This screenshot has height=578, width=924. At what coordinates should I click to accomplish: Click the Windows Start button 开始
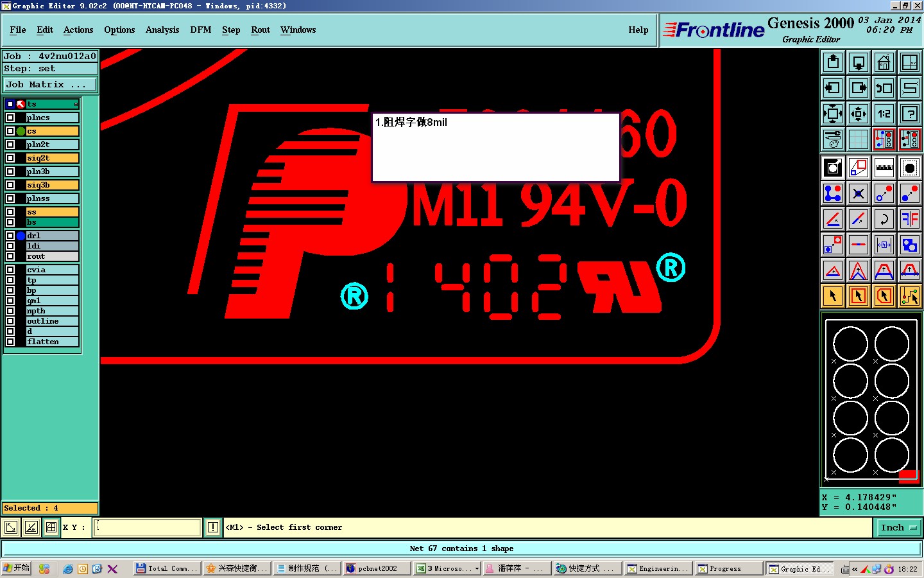16,568
